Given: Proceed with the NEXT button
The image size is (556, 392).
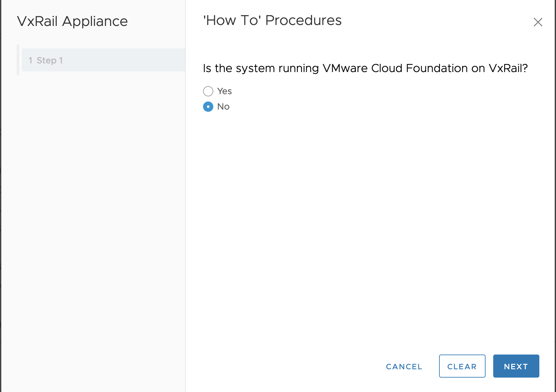Looking at the screenshot, I should click(x=516, y=366).
